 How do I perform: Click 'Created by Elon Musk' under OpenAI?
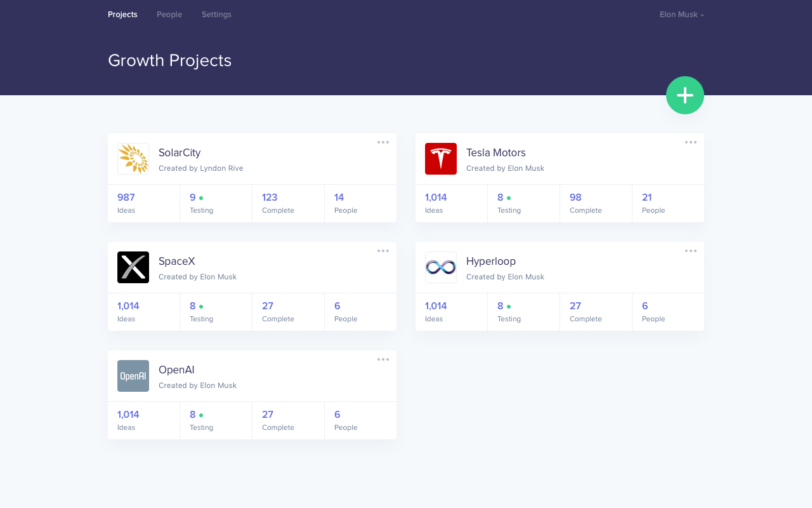tap(197, 385)
